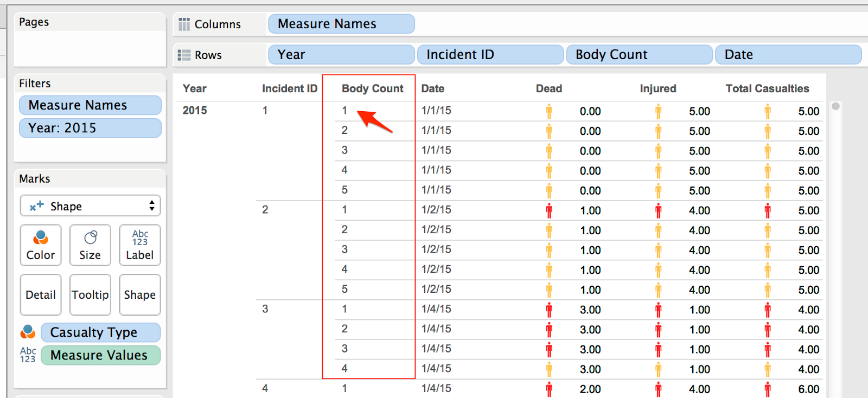Image resolution: width=868 pixels, height=398 pixels.
Task: Click the Date column header
Action: [432, 88]
